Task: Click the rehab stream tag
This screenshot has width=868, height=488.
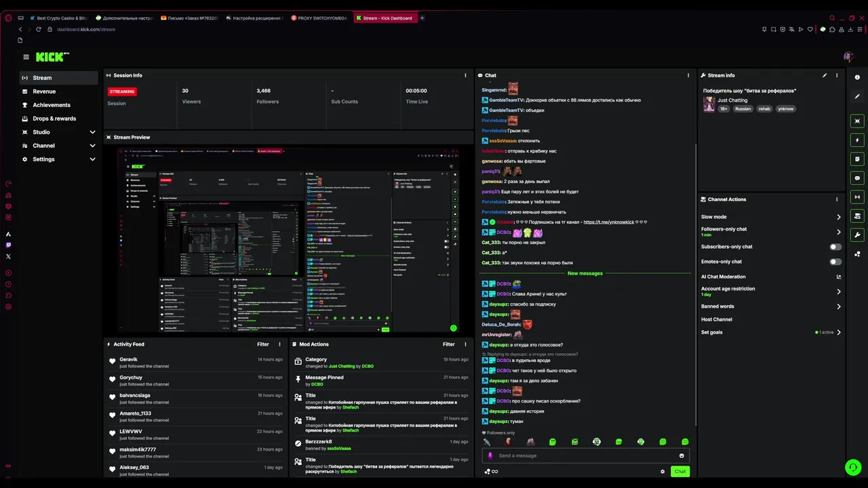Action: click(x=764, y=108)
